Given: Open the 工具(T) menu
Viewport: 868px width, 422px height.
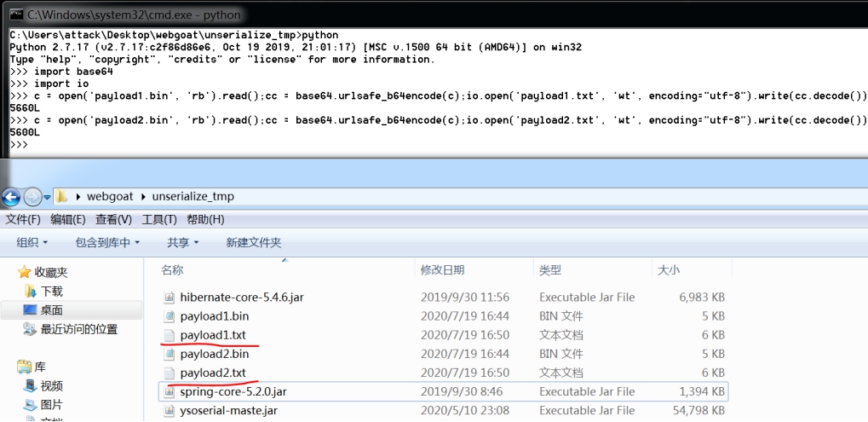Looking at the screenshot, I should (x=159, y=219).
